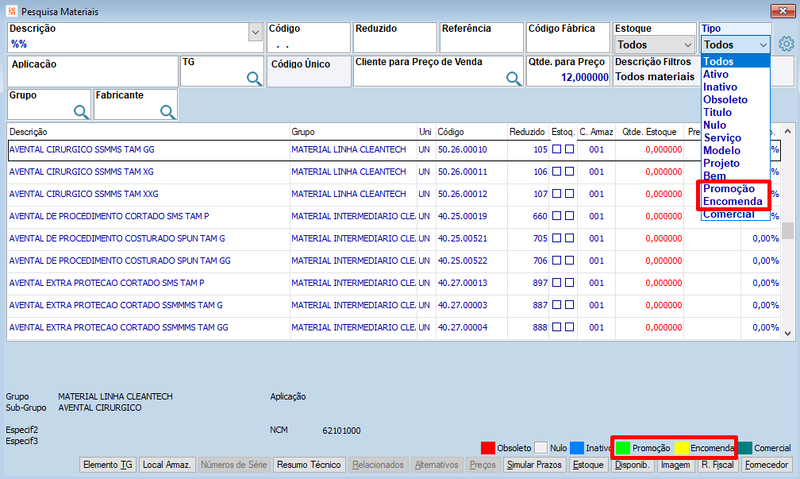
Task: Click the Resumo Técnico button
Action: point(309,465)
